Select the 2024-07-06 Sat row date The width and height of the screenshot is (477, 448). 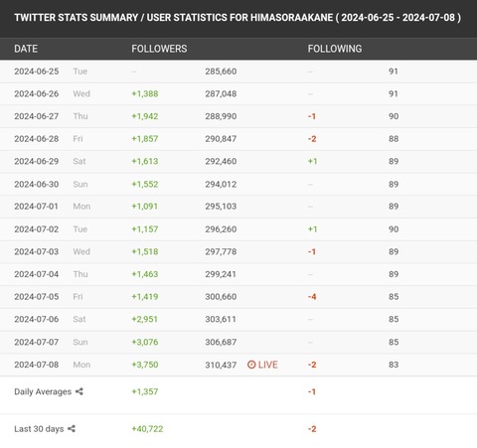coord(37,319)
